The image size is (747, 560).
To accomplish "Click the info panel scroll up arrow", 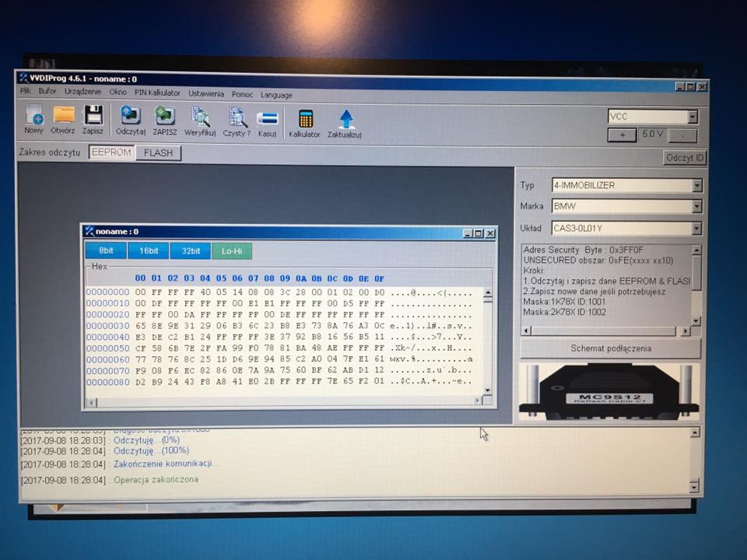I will click(x=696, y=250).
